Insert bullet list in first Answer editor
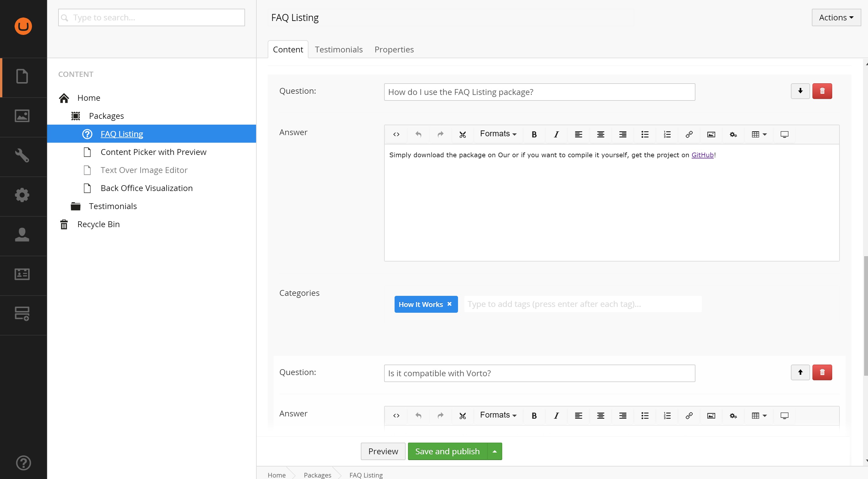 [x=645, y=135]
